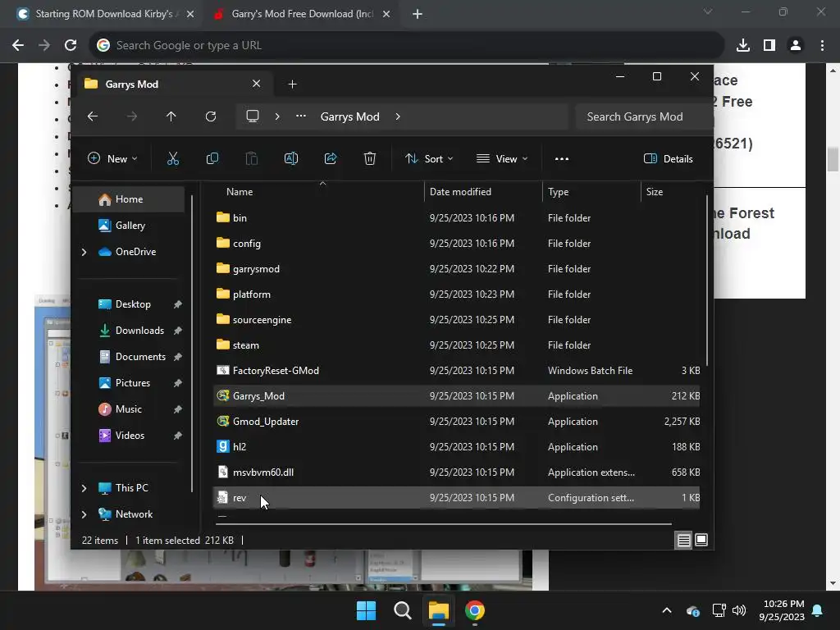Expand the Network tree node
The image size is (840, 630).
[x=84, y=514]
